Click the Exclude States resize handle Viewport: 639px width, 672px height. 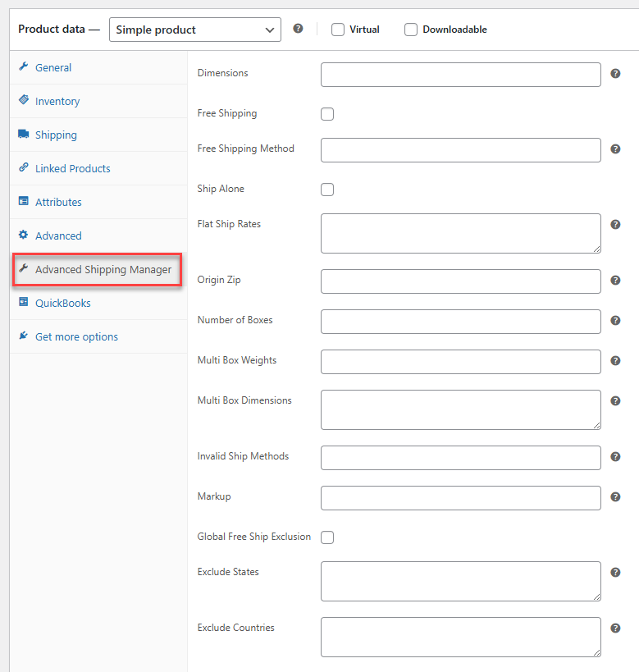click(596, 597)
